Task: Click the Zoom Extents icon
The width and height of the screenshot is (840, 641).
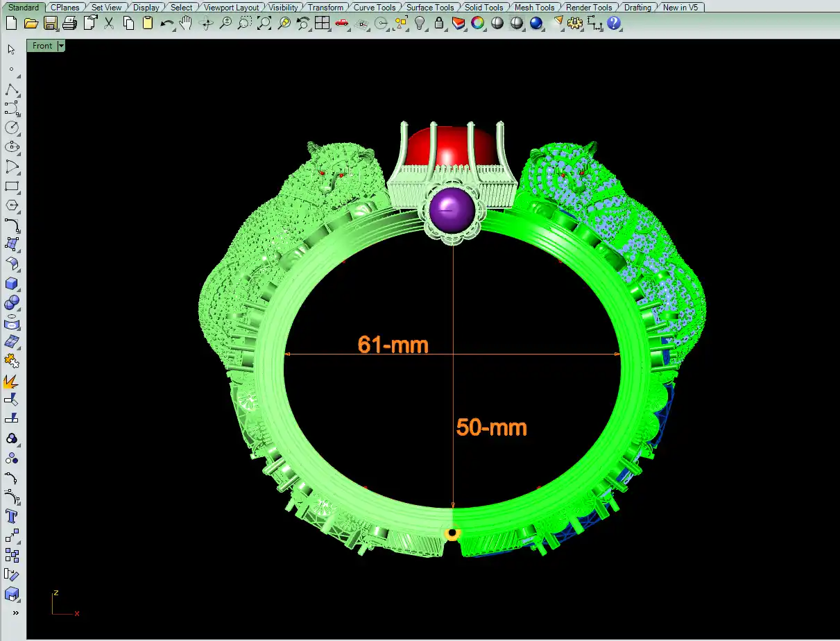Action: 264,23
